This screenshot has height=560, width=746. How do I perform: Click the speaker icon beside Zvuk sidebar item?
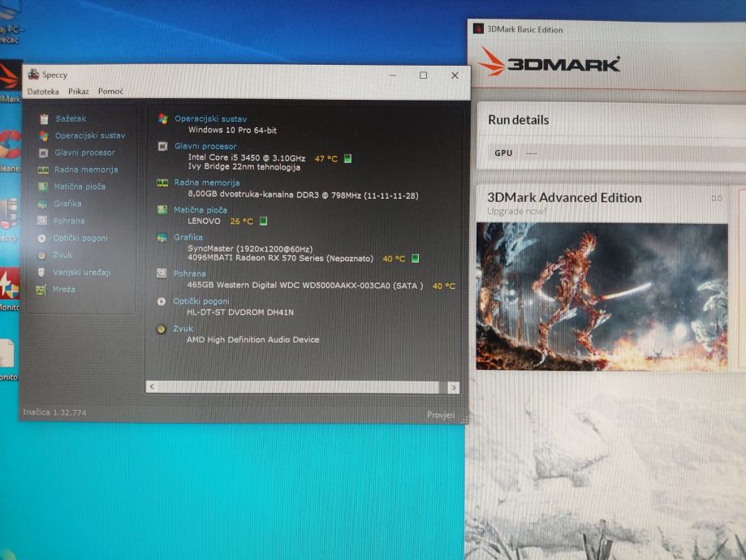pyautogui.click(x=41, y=256)
